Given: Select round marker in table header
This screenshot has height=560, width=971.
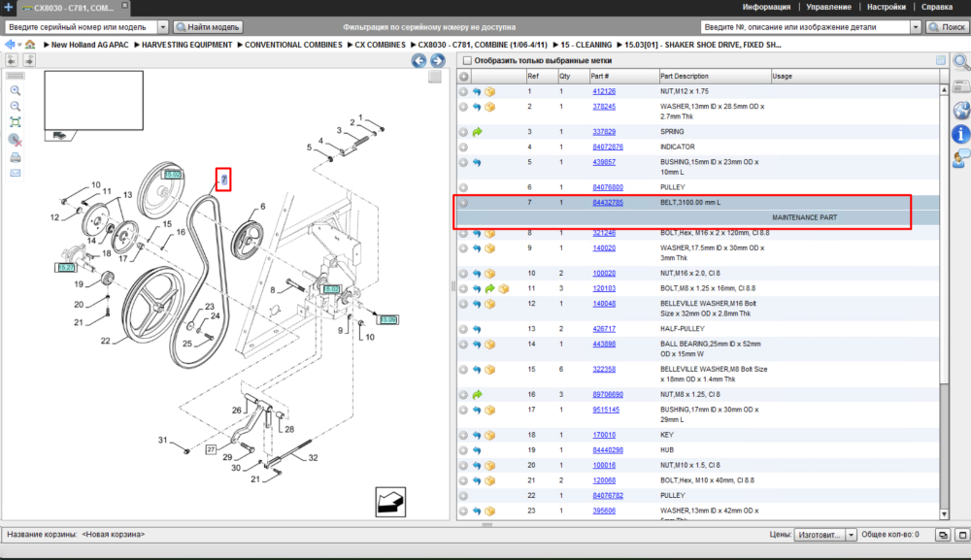Looking at the screenshot, I should coord(463,76).
